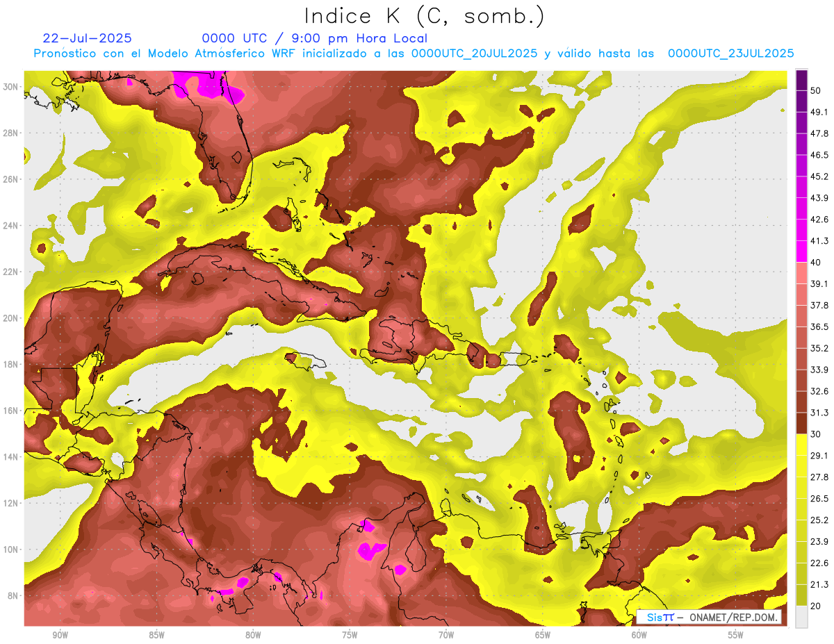This screenshot has height=644, width=834.
Task: Pick the dark purple swatch atop the color scale
Action: pos(801,79)
